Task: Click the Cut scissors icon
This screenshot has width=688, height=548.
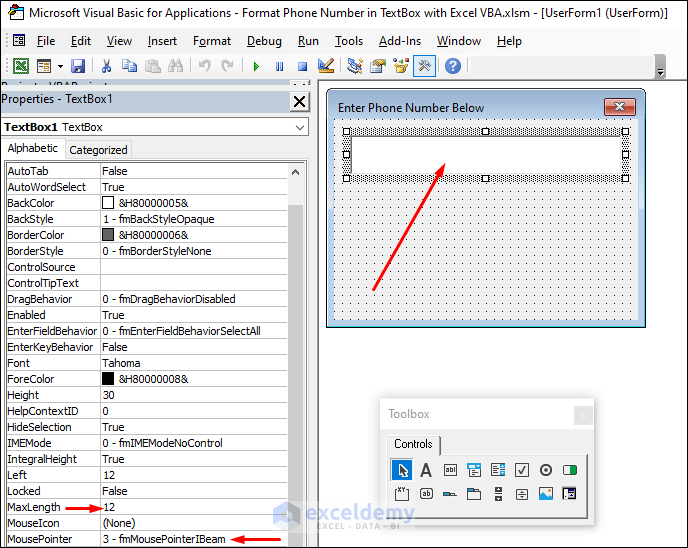Action: pyautogui.click(x=106, y=66)
